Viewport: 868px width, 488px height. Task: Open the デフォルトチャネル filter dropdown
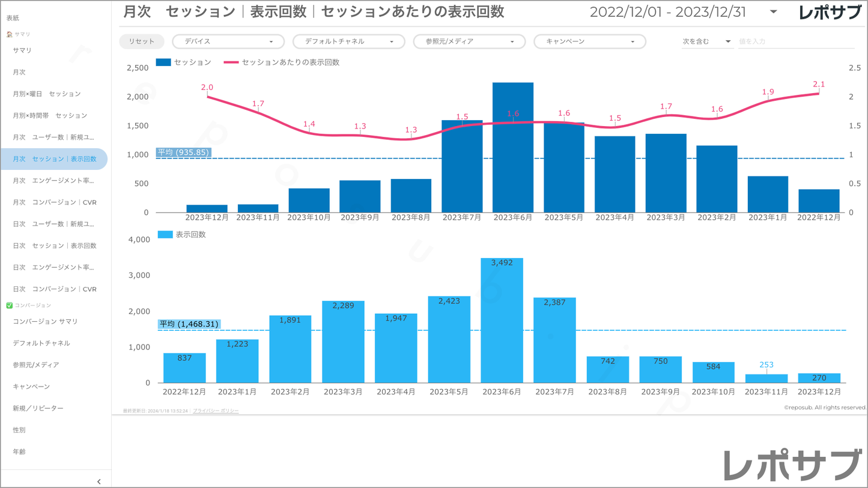pos(348,41)
